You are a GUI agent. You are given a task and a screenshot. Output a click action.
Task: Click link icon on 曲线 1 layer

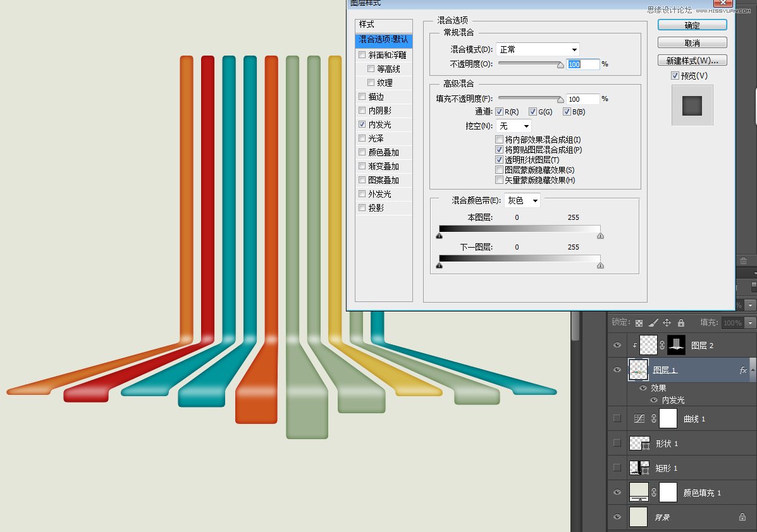pos(654,418)
